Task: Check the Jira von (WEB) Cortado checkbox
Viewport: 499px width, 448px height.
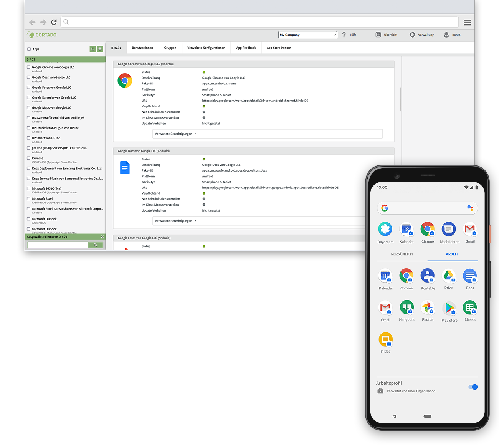Action: [x=28, y=148]
